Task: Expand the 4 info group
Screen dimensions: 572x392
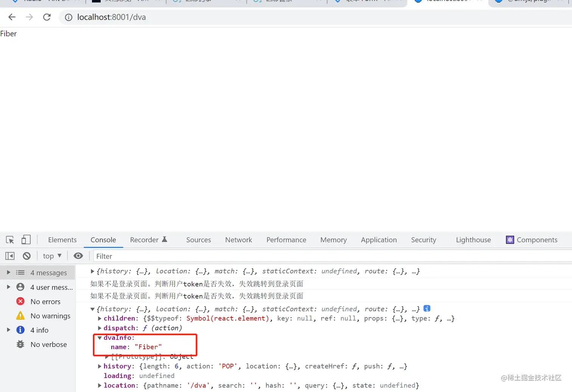Action: [8, 330]
